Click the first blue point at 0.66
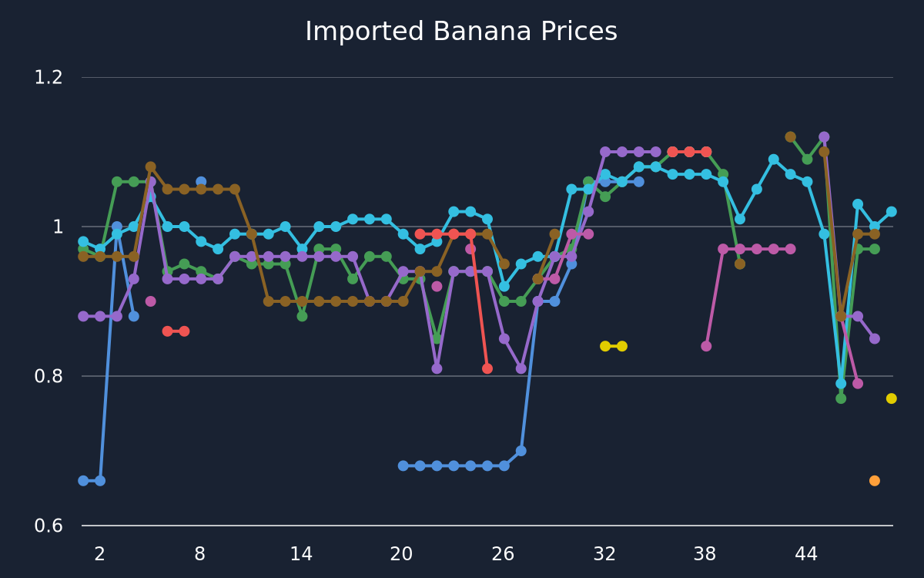The height and width of the screenshot is (578, 924). tap(83, 481)
